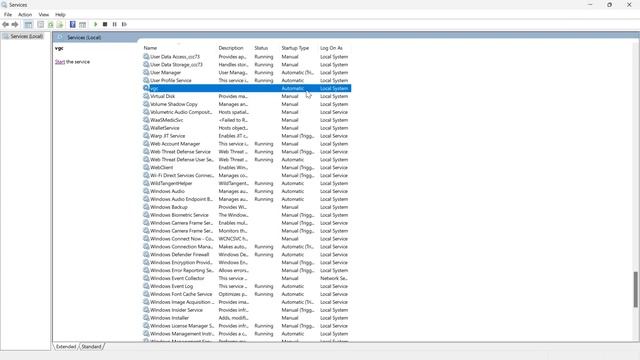Viewport: 640px width, 360px height.
Task: Click the Export List toolbar icon
Action: 60,24
